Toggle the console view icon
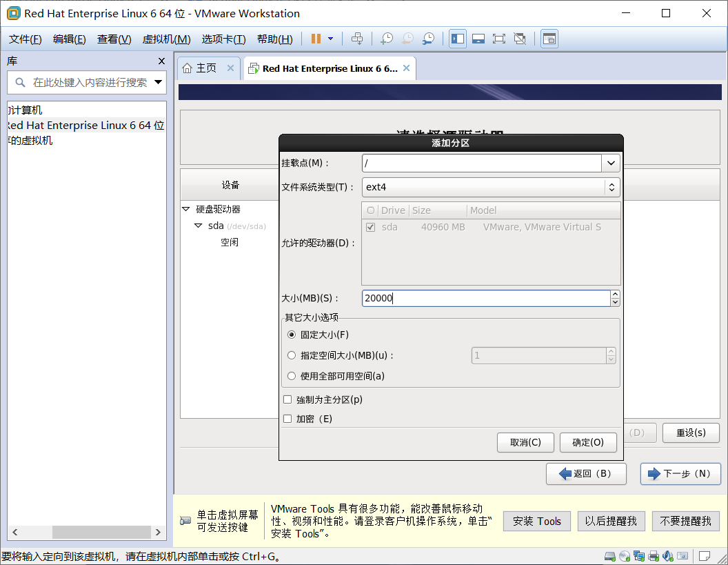Screen dimensions: 728x565 [x=549, y=39]
